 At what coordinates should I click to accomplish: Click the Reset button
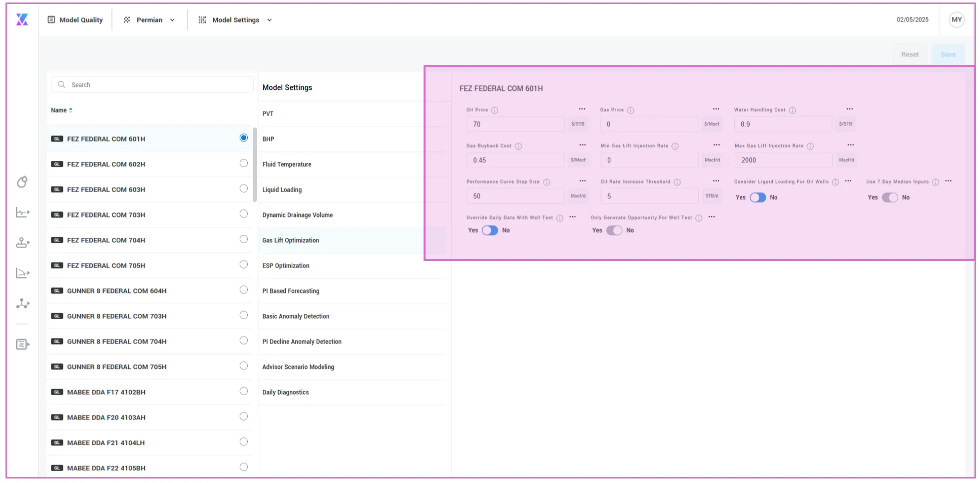point(910,54)
